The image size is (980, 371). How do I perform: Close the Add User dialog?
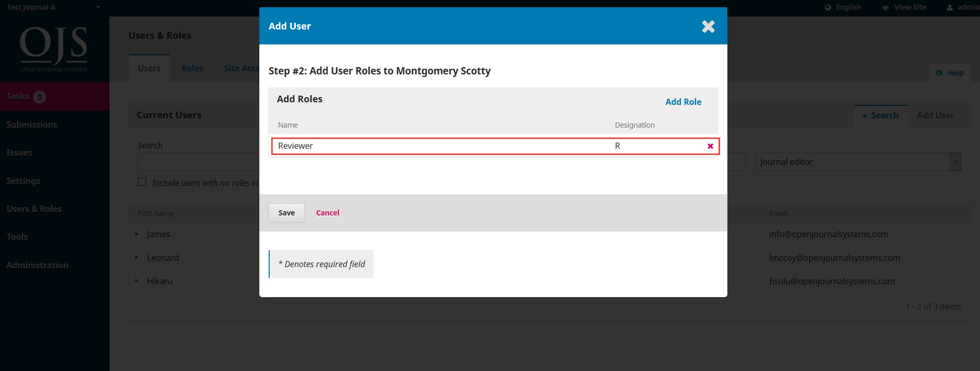point(708,26)
